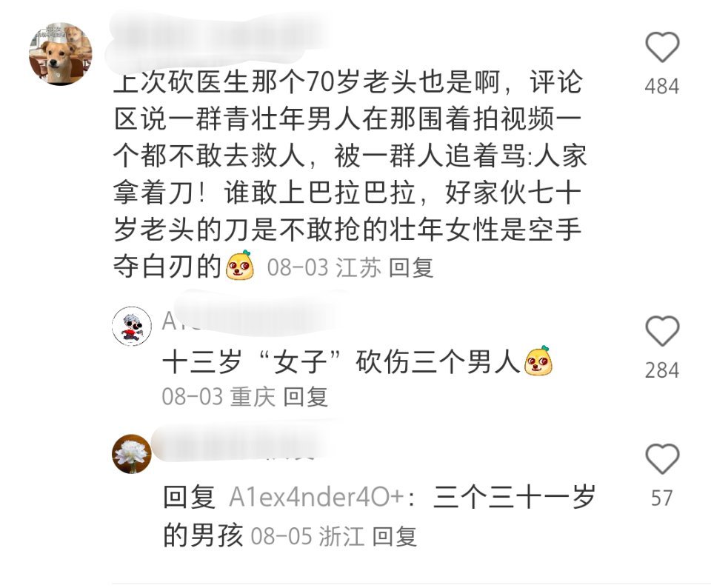
Task: Open the dog avatar commenter's profile
Action: coord(60,53)
